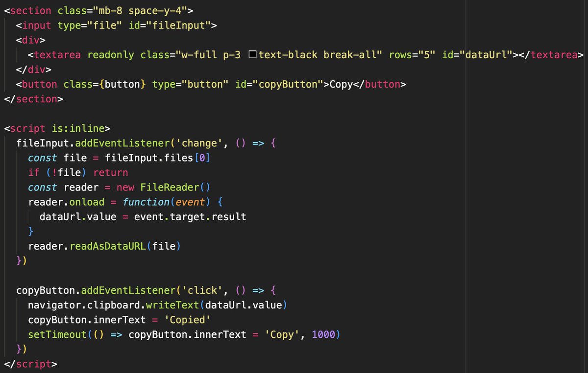Click the return keyword
Viewport: 588px width, 373px height.
(111, 173)
